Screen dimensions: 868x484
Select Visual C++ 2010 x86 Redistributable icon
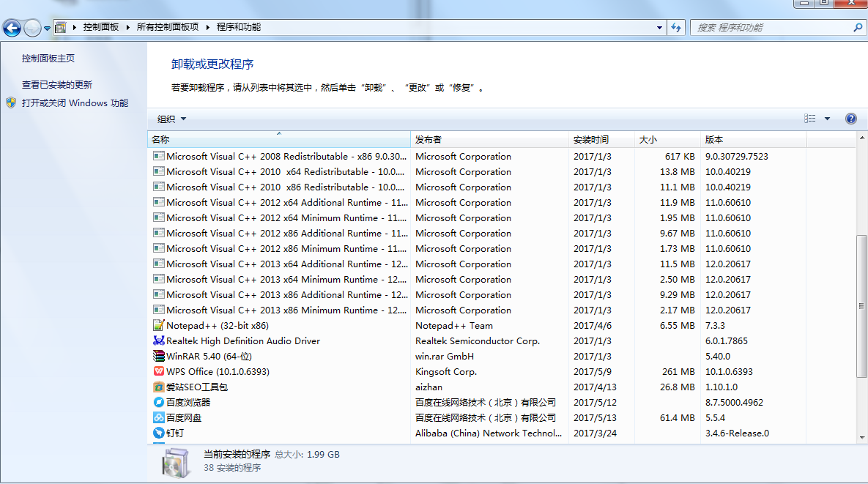tap(159, 187)
